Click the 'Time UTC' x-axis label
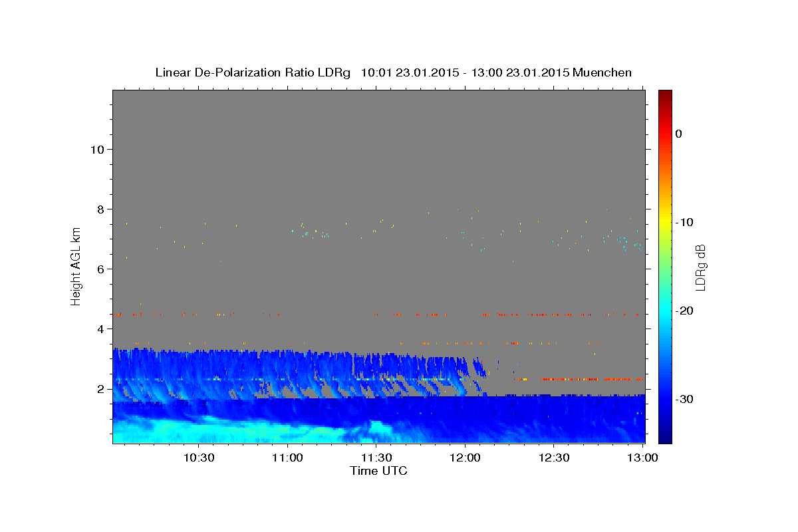798x532 pixels. coord(378,471)
